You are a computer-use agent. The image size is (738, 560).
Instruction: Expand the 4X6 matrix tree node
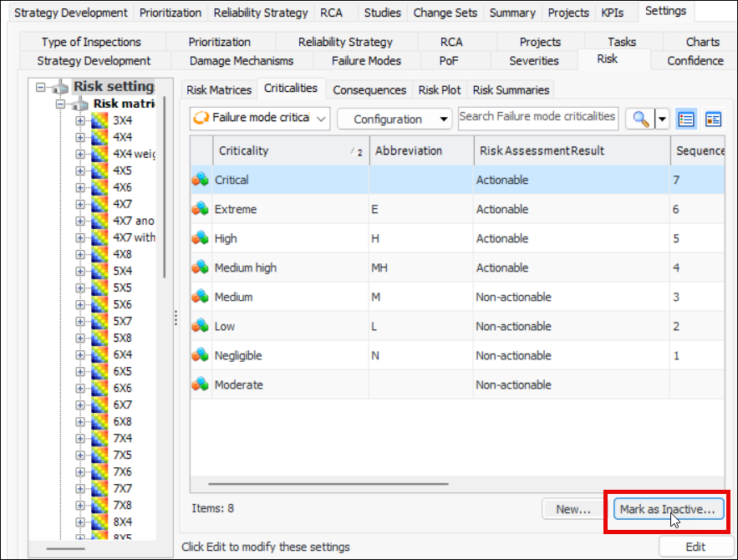[x=81, y=187]
